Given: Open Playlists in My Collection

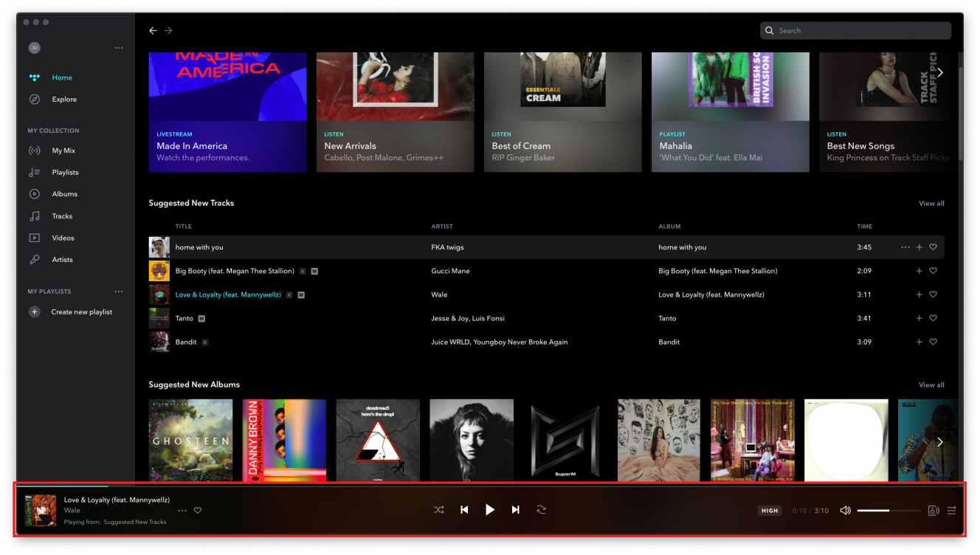Looking at the screenshot, I should point(65,172).
